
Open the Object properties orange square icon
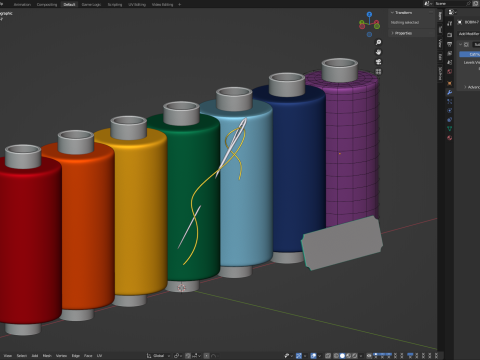click(449, 83)
